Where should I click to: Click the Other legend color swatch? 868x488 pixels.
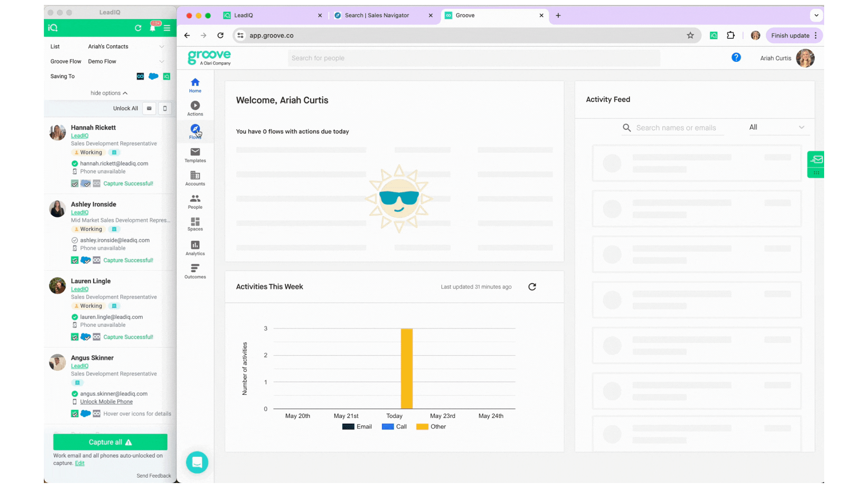pyautogui.click(x=422, y=427)
